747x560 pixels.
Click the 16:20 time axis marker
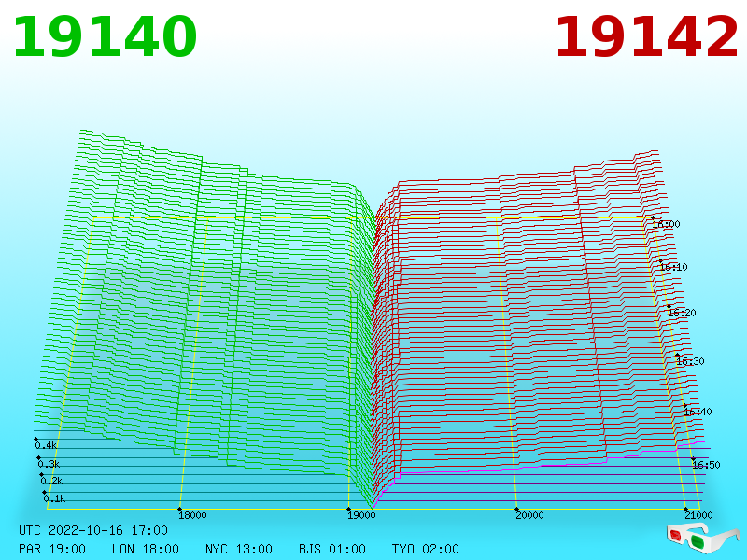pos(683,313)
